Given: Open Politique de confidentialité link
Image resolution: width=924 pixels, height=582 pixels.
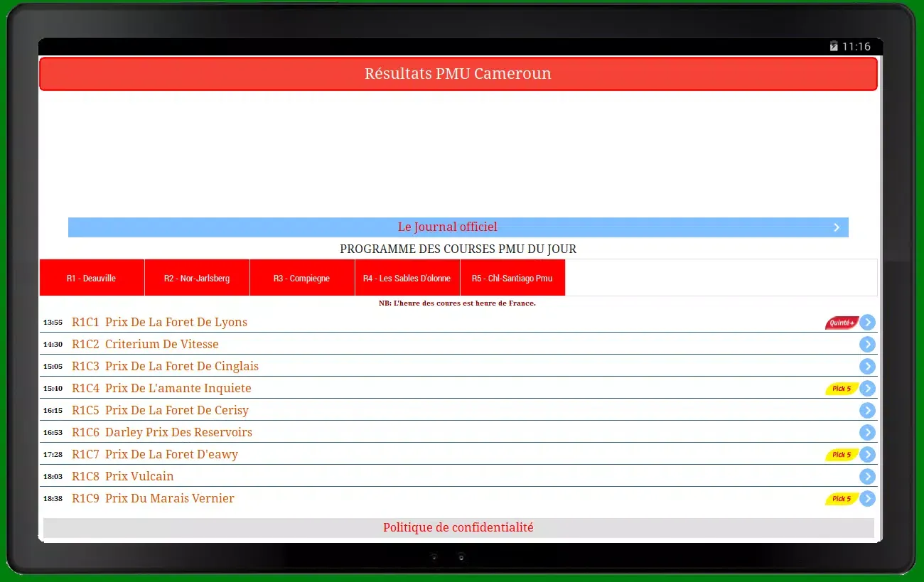Looking at the screenshot, I should [458, 528].
